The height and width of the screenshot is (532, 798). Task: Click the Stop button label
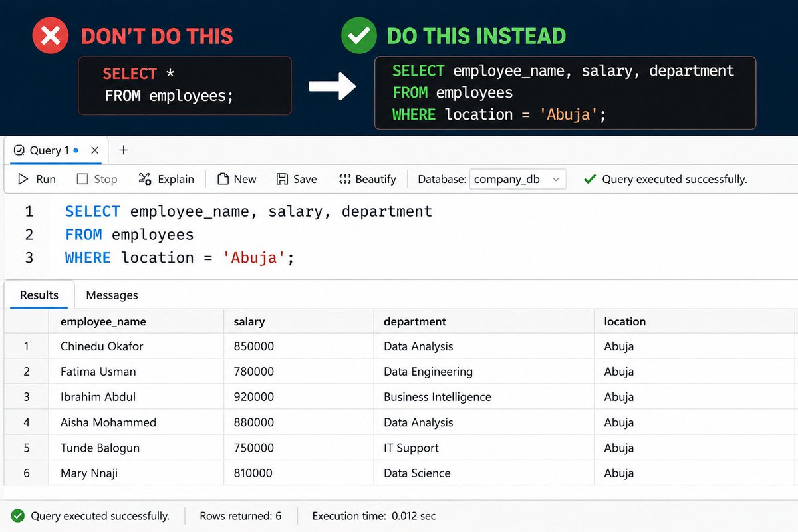[x=105, y=179]
